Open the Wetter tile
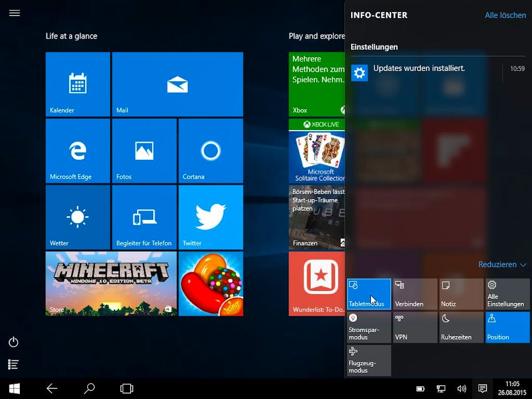 [78, 217]
